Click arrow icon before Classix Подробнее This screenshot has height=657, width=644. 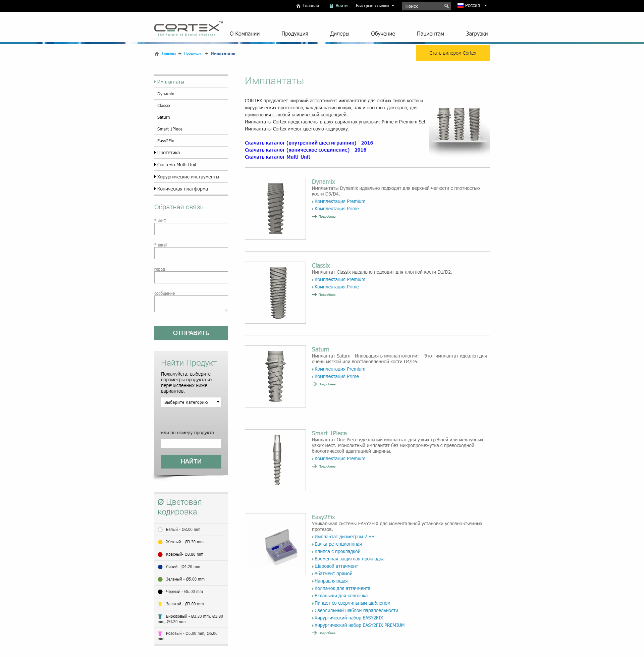(x=314, y=294)
